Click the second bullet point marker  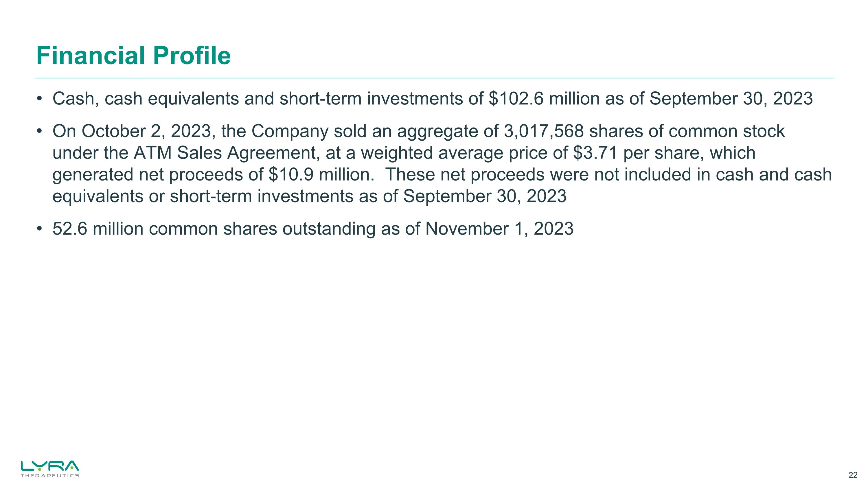coord(40,131)
